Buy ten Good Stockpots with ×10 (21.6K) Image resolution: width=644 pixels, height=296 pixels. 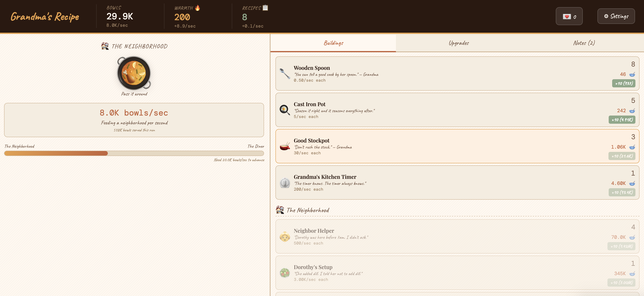click(x=622, y=156)
